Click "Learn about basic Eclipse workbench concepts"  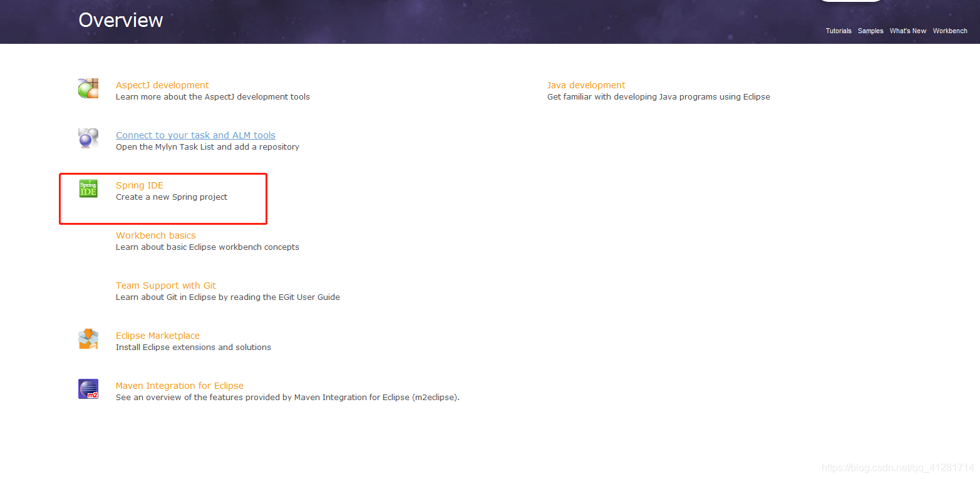coord(207,247)
